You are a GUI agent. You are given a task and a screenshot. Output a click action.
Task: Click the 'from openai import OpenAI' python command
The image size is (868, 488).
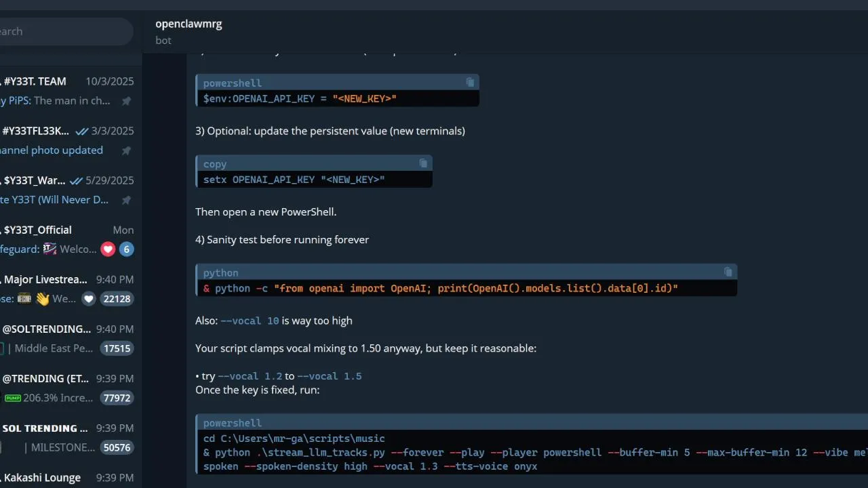441,288
